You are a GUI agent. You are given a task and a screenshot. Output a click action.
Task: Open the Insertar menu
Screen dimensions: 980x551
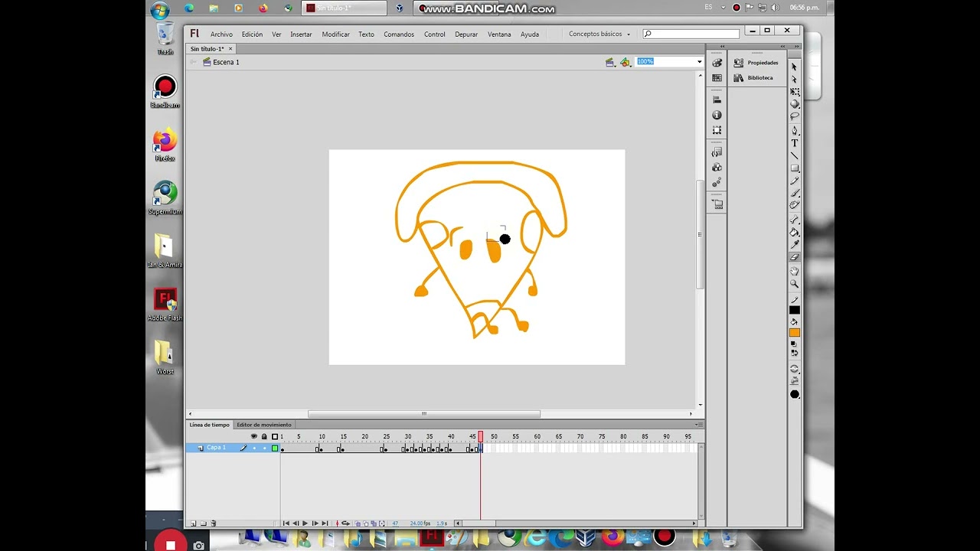click(x=301, y=34)
